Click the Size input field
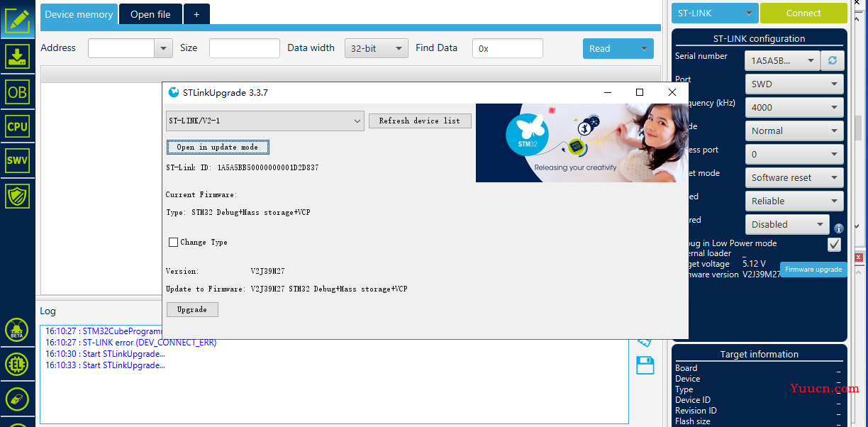 [245, 48]
